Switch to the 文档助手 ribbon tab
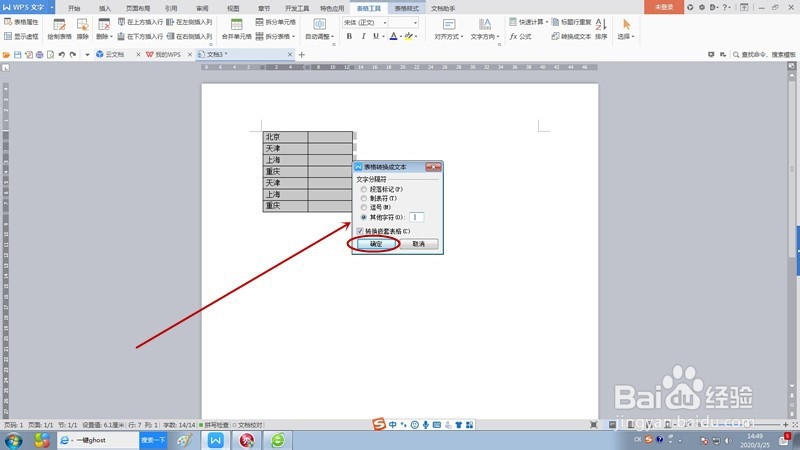 pos(443,8)
